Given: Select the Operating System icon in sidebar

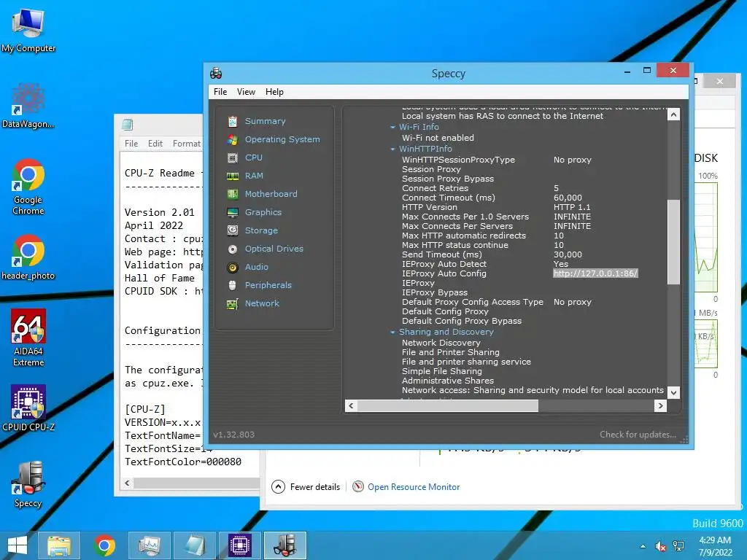Looking at the screenshot, I should 233,139.
